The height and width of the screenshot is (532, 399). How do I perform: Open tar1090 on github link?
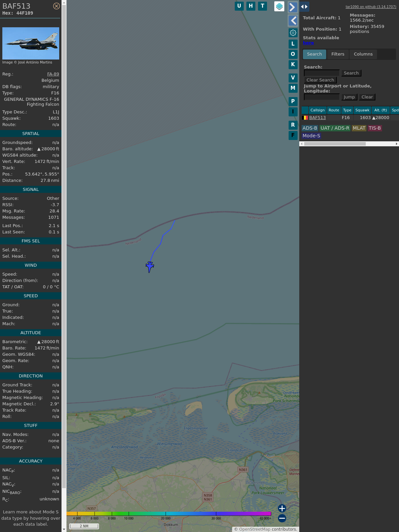click(371, 7)
